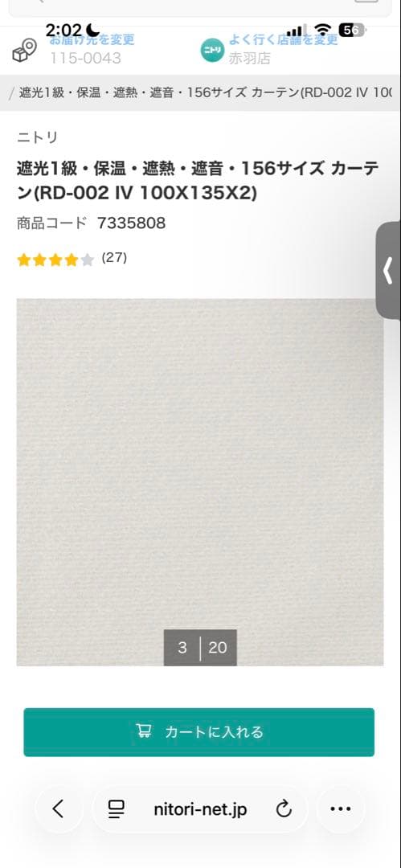
Task: Tap the ニトリ brand name link
Action: coord(37,137)
